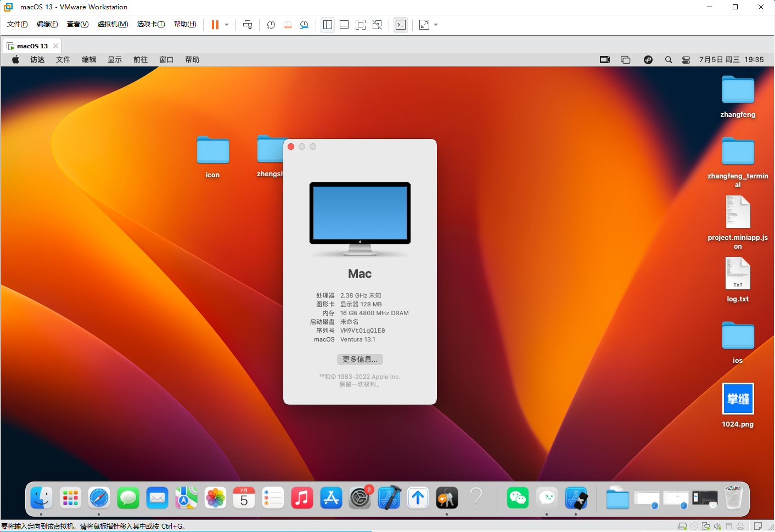Open VMware 帮助(H) menu
775x532 pixels.
click(x=185, y=24)
